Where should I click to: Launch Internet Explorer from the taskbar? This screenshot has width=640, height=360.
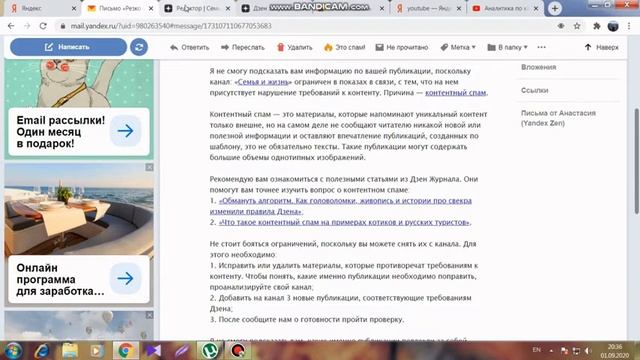click(42, 350)
